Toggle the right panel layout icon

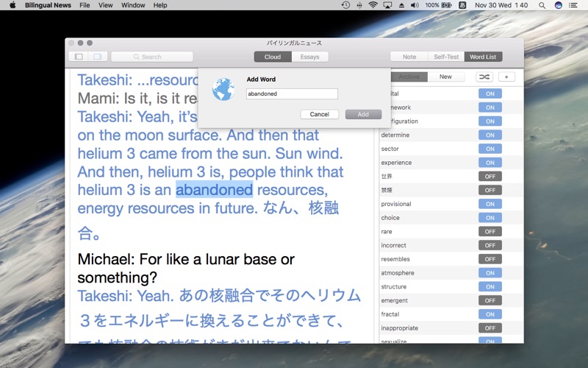[97, 57]
